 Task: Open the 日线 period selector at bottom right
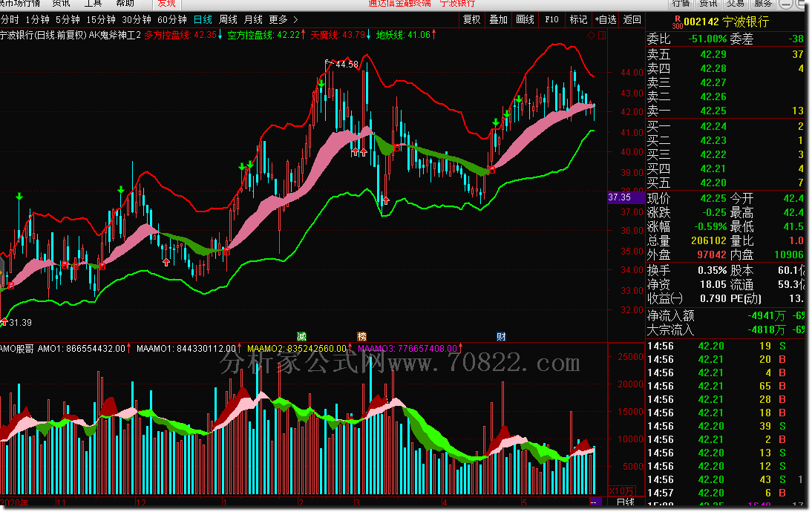click(x=626, y=502)
